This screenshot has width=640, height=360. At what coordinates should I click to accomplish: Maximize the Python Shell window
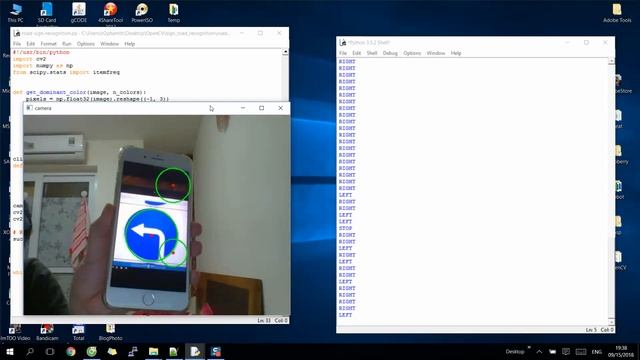tap(587, 42)
